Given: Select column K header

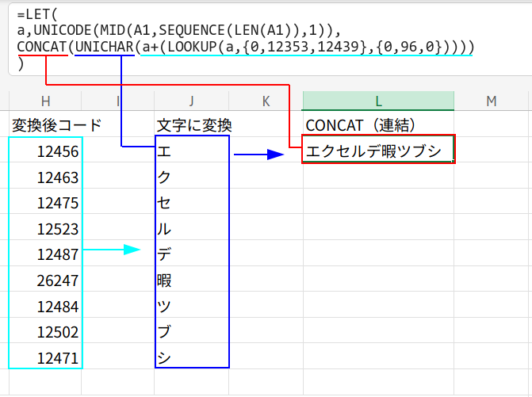Looking at the screenshot, I should click(x=266, y=100).
